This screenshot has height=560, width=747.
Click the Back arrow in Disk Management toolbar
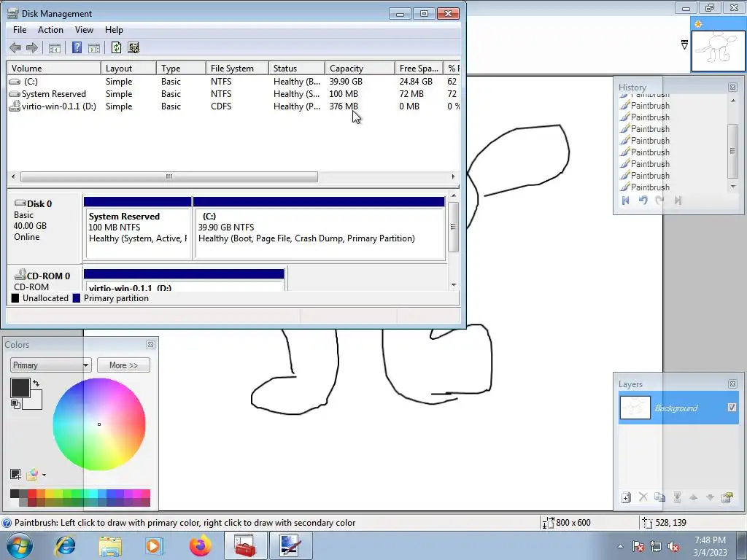click(15, 47)
